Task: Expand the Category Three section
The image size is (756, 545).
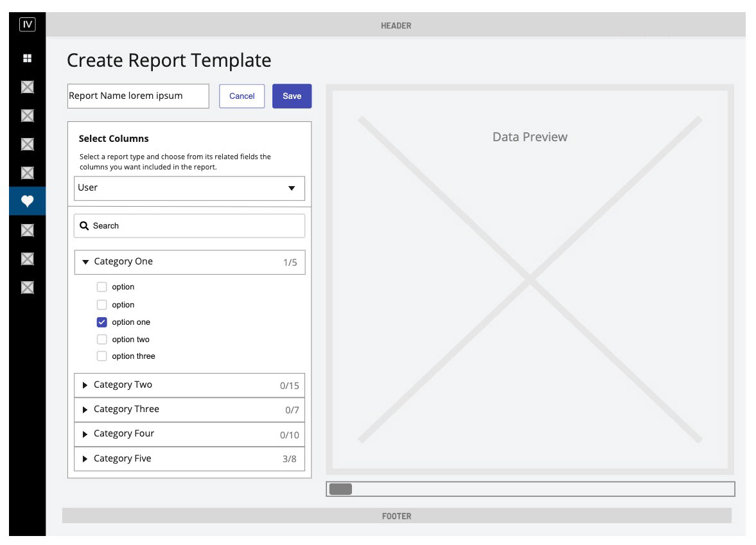Action: 189,410
